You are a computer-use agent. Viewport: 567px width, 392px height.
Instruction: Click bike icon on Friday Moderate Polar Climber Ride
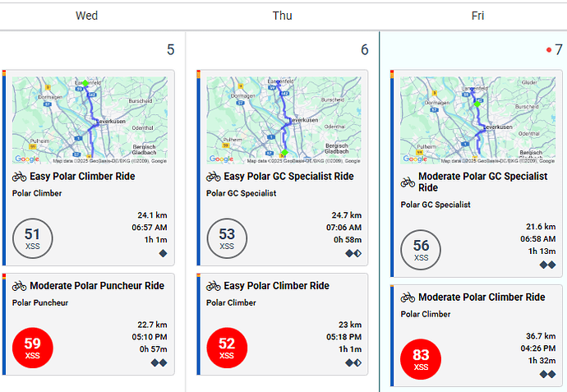click(x=408, y=297)
